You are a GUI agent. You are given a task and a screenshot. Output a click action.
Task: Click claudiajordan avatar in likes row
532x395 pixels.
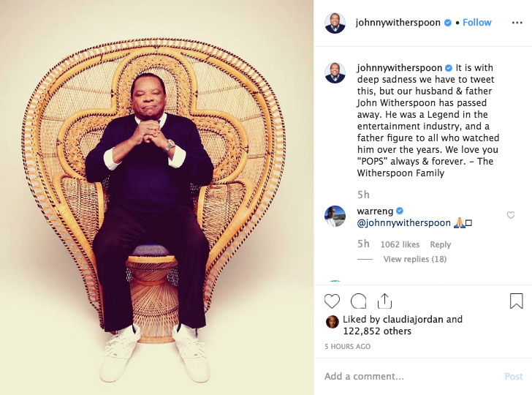click(x=332, y=322)
